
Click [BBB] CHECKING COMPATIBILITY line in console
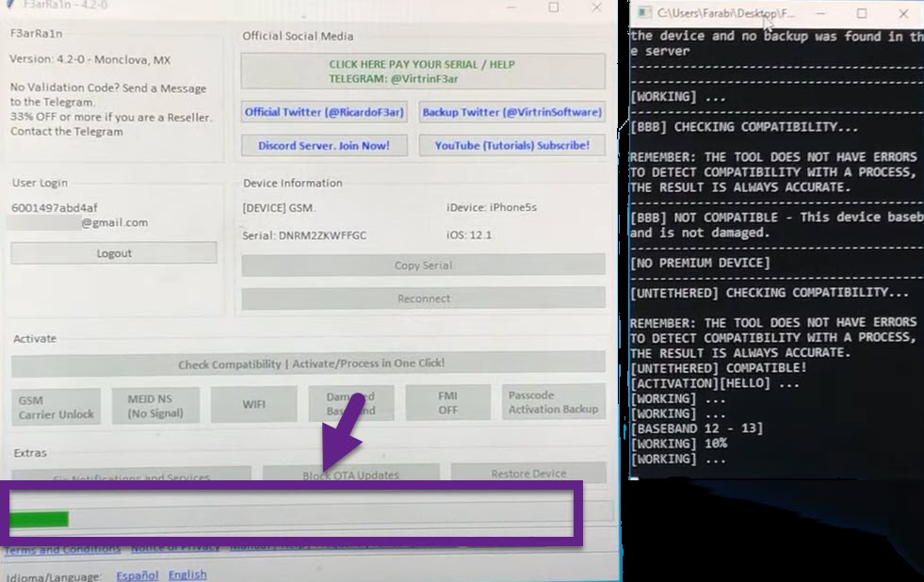(744, 127)
